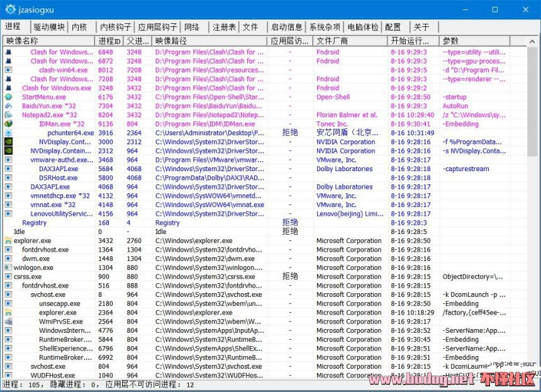Viewport: 541px width, 392px height.
Task: Select the 进程 tab
Action: click(13, 26)
